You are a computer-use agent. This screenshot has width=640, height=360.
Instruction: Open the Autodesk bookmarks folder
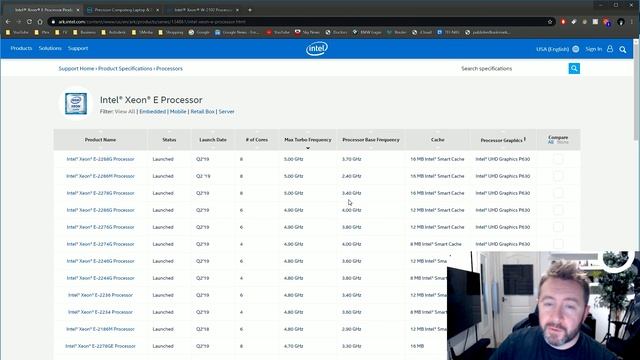[113, 32]
